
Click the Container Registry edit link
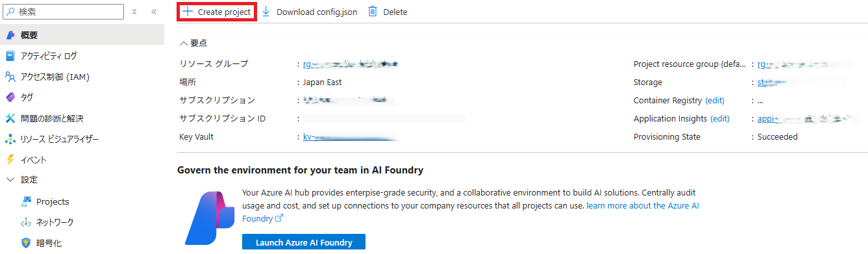click(x=715, y=101)
